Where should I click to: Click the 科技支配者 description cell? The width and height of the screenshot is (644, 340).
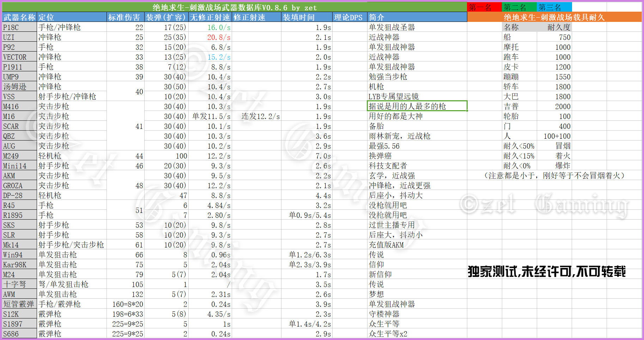pos(417,166)
